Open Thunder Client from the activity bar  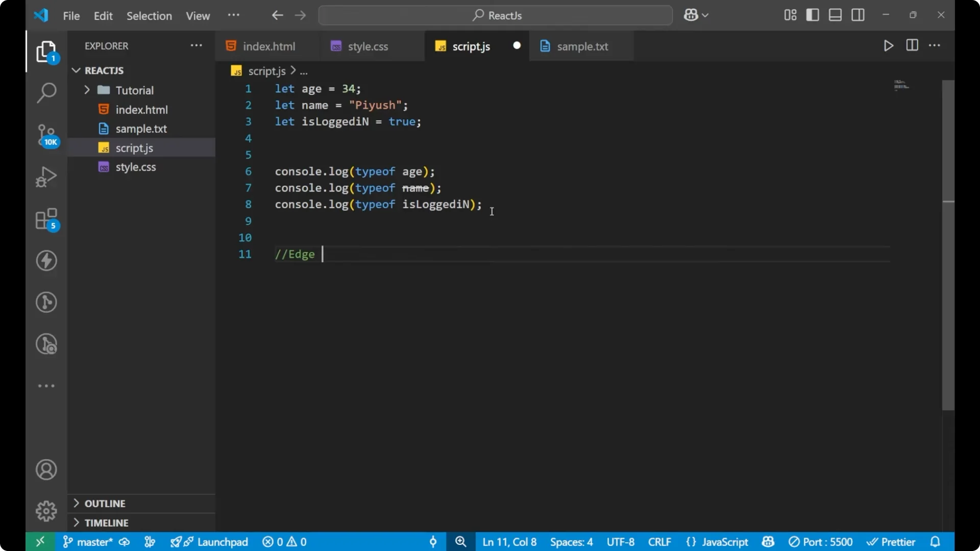click(46, 261)
